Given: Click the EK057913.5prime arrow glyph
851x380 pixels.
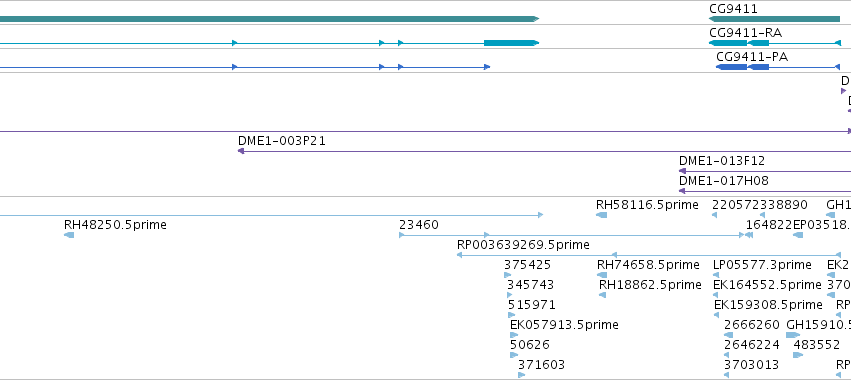Looking at the screenshot, I should 514,335.
